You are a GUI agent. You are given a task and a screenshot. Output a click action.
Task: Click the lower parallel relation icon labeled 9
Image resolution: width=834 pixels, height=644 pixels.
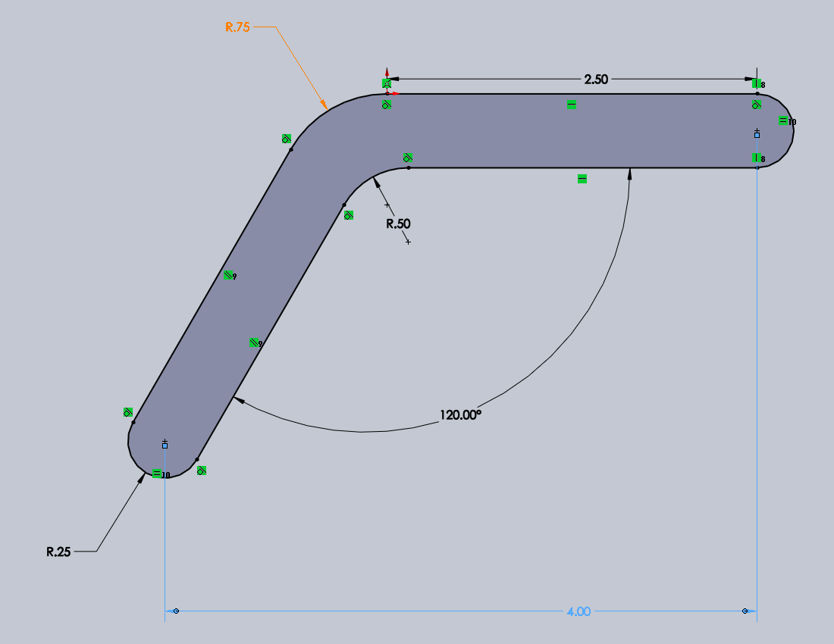click(x=255, y=342)
